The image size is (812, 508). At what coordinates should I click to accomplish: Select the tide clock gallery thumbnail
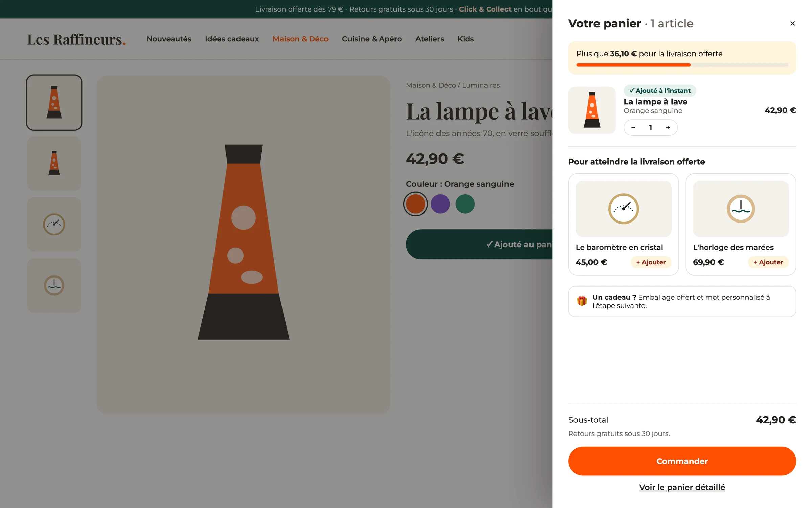click(54, 285)
